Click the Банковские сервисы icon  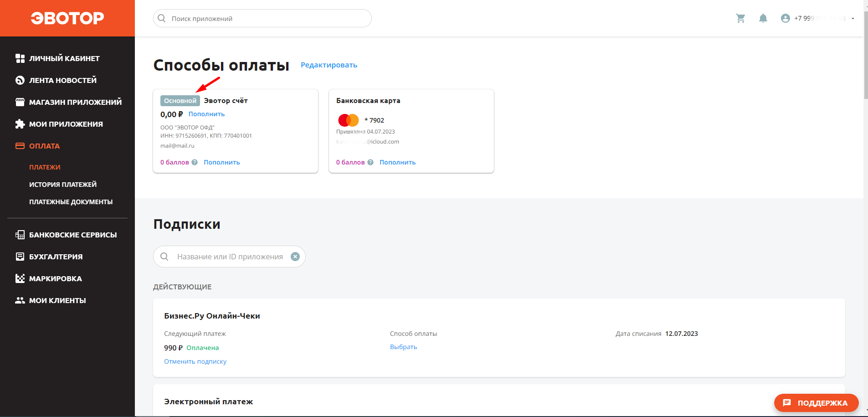[x=20, y=235]
